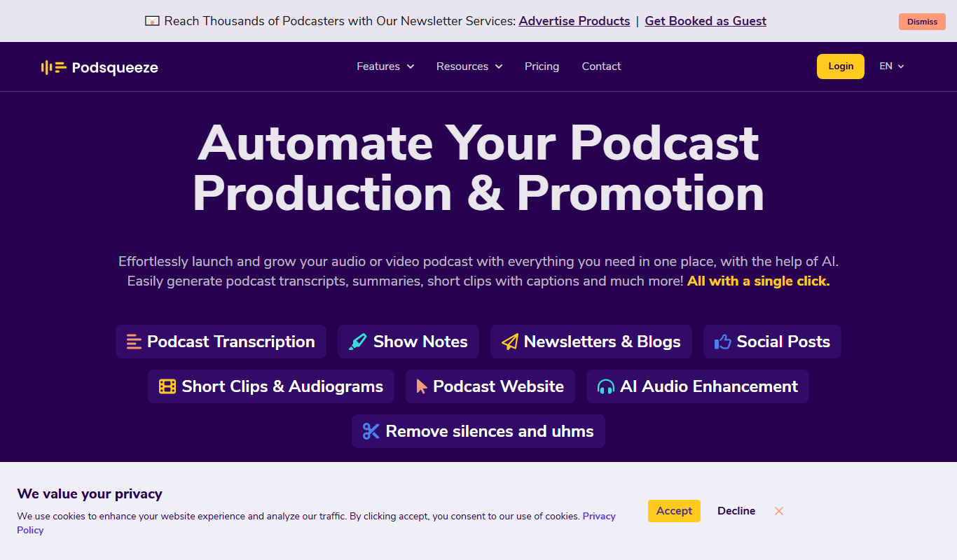The width and height of the screenshot is (957, 560).
Task: Click the Podsqueeze waveform logo icon
Action: (x=54, y=67)
